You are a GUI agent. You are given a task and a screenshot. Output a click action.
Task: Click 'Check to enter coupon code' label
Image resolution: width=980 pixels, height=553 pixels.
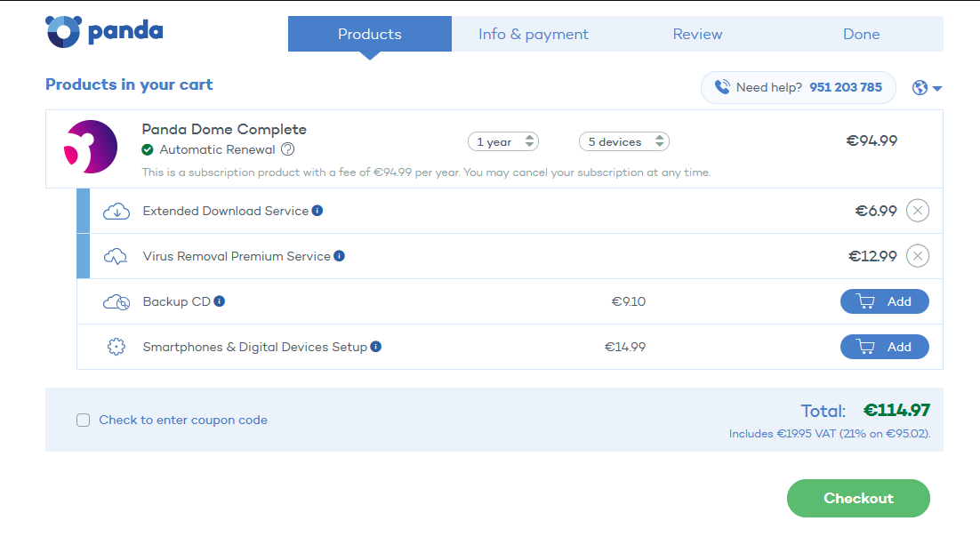point(183,420)
